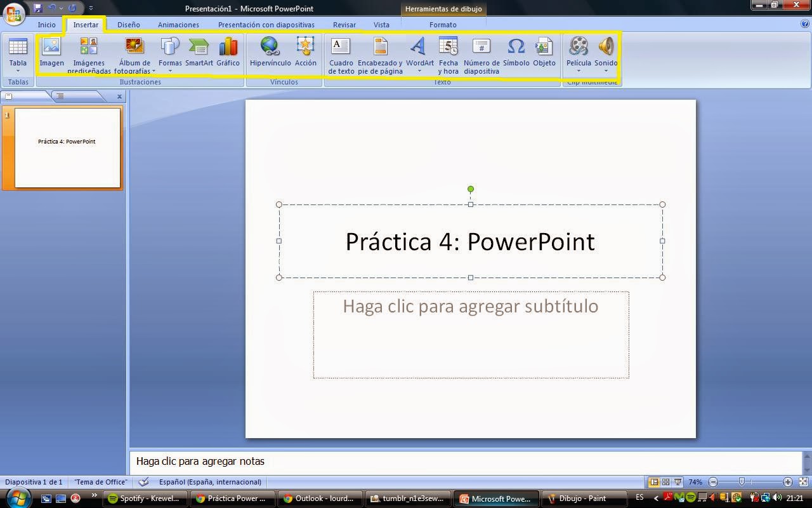Image resolution: width=812 pixels, height=508 pixels.
Task: Click spell check icon in status bar
Action: [144, 482]
